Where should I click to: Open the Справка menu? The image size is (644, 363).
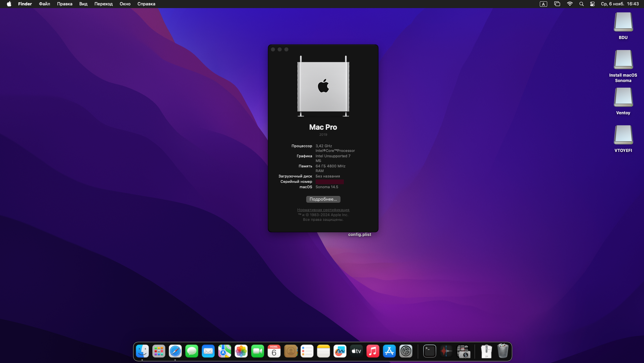tap(146, 4)
